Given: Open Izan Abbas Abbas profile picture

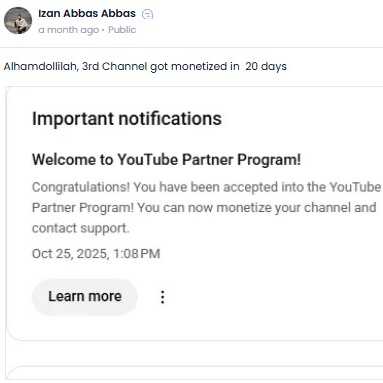Looking at the screenshot, I should click(x=18, y=21).
